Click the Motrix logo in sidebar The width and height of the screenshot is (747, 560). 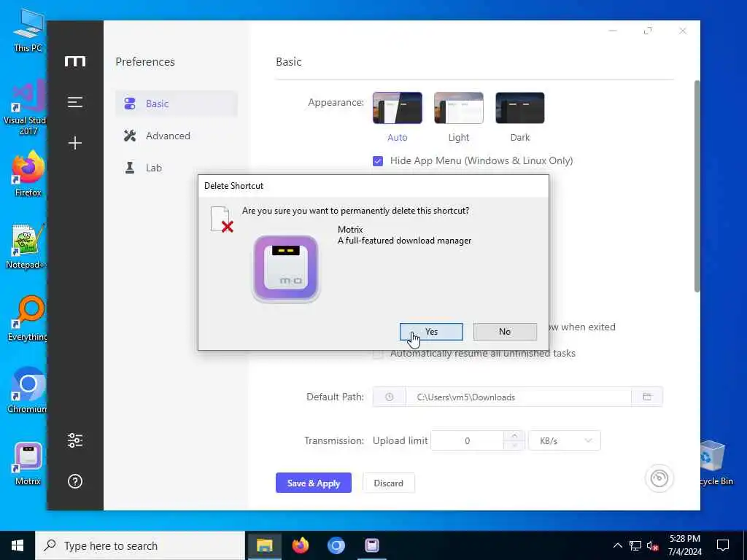click(75, 61)
